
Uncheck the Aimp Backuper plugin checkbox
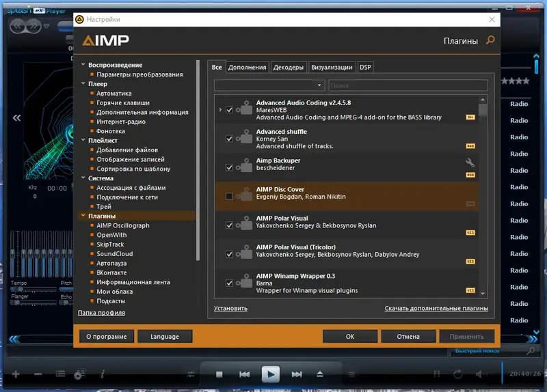pos(229,167)
